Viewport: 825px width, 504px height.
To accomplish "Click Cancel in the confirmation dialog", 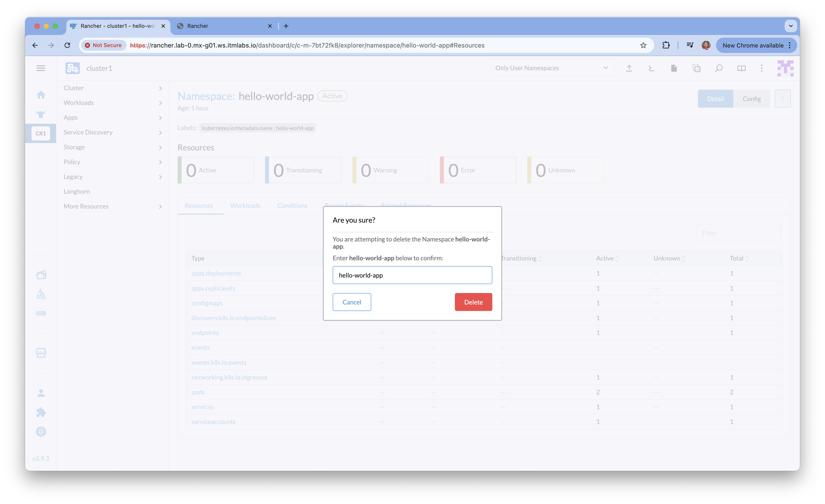I will [x=352, y=302].
